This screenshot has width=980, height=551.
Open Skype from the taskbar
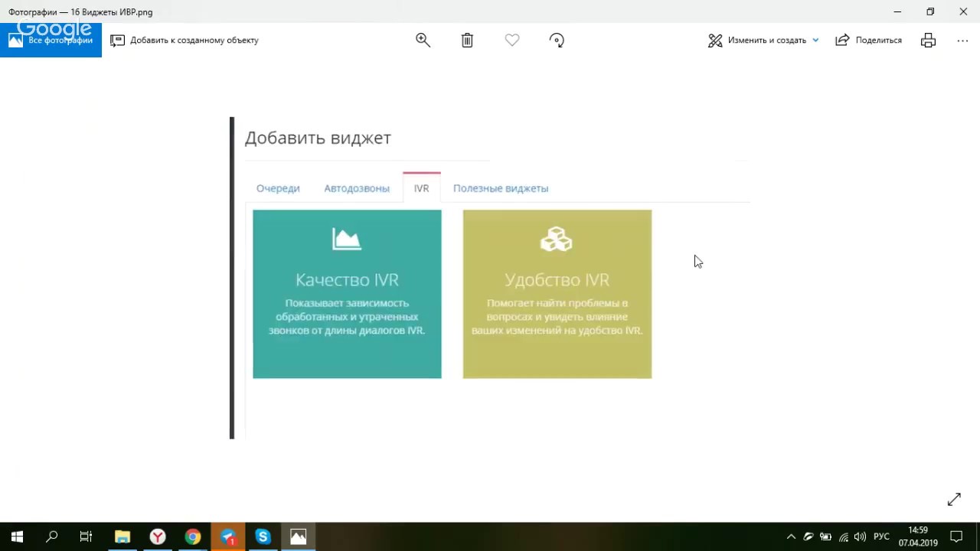point(263,536)
